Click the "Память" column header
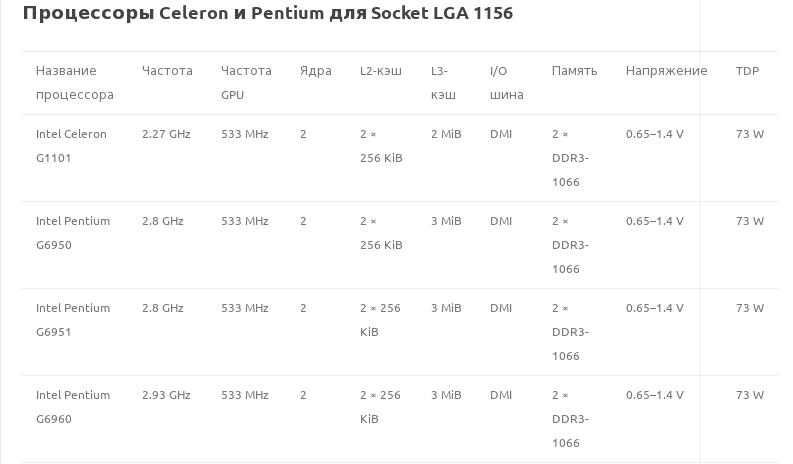Image resolution: width=793 pixels, height=464 pixels. tap(574, 71)
